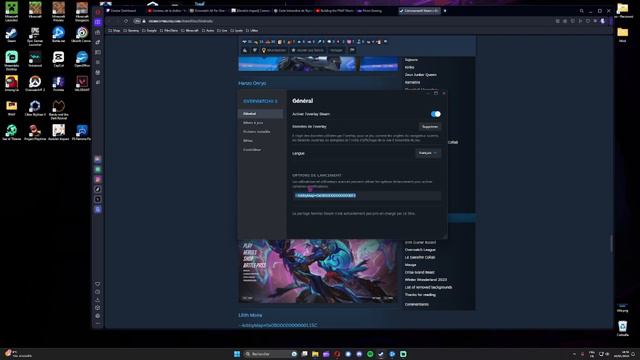Click the Hanzo Oryo heading
This screenshot has height=360, width=640.
click(252, 83)
